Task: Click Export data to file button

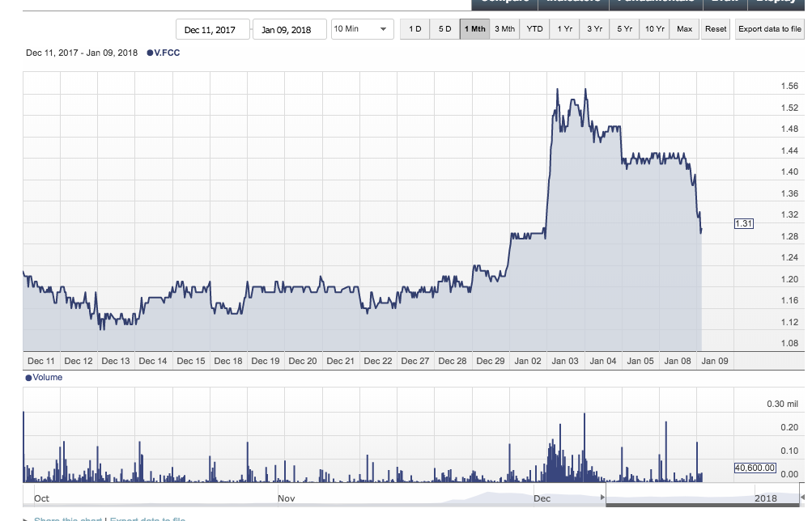Action: (769, 29)
